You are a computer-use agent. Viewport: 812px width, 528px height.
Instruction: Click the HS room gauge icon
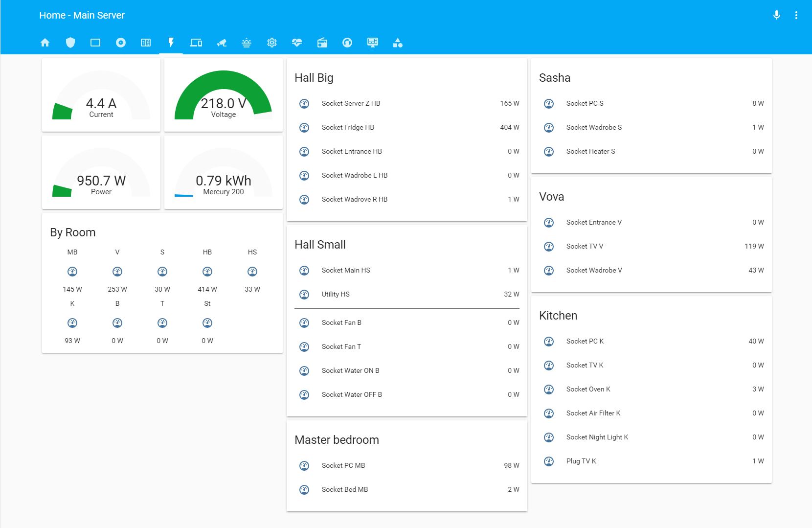[x=252, y=272]
